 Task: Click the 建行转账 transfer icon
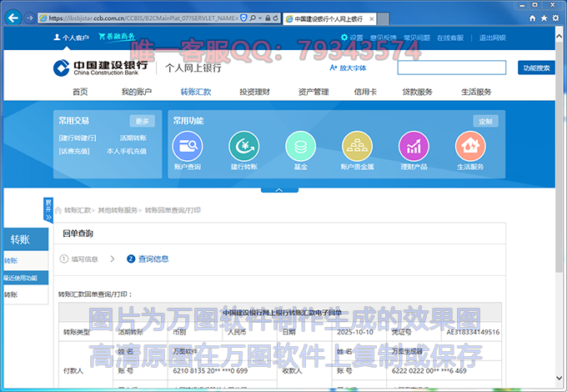click(x=243, y=147)
